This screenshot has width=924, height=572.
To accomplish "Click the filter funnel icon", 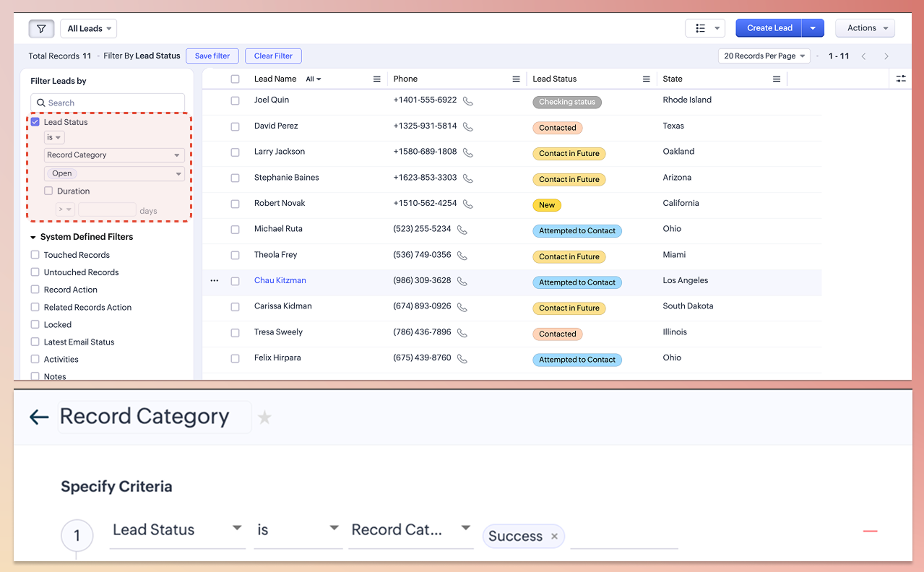I will pyautogui.click(x=41, y=29).
